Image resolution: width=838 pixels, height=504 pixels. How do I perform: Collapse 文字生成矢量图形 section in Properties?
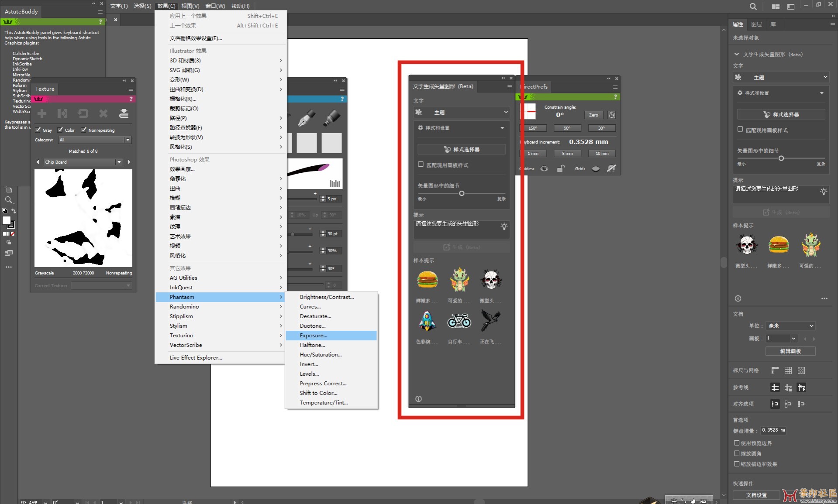(737, 54)
